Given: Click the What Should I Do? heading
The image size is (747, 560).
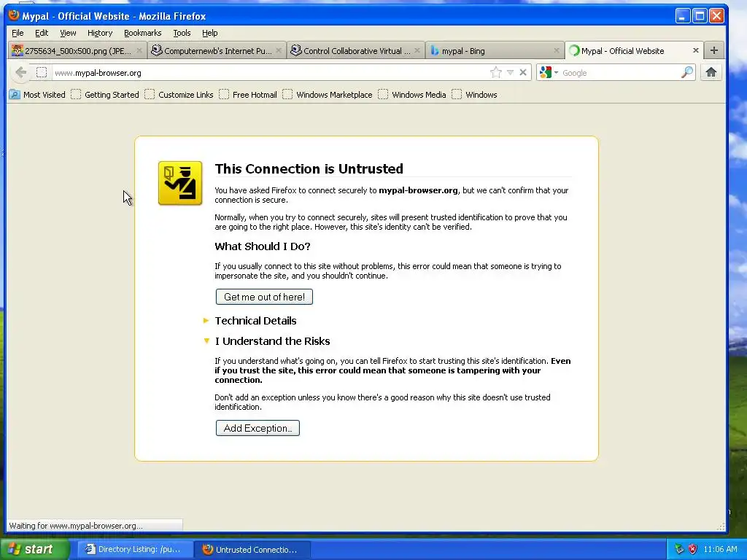Looking at the screenshot, I should point(263,246).
